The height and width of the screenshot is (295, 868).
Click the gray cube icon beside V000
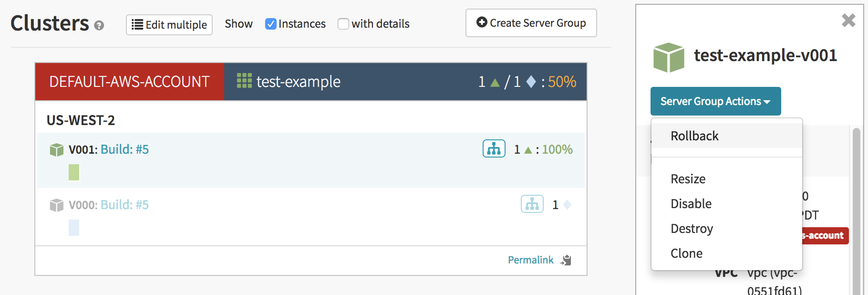point(57,205)
